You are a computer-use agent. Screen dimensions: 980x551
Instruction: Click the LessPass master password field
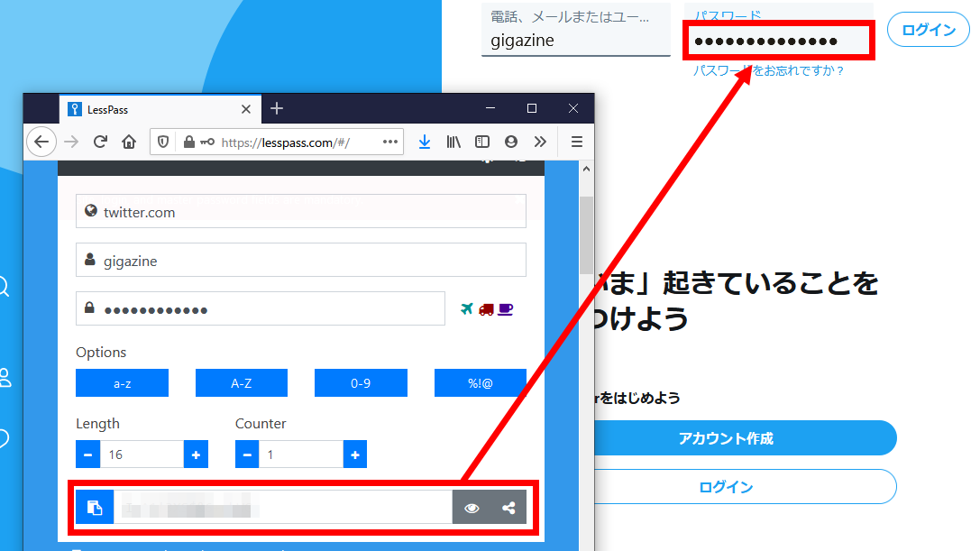pos(260,309)
